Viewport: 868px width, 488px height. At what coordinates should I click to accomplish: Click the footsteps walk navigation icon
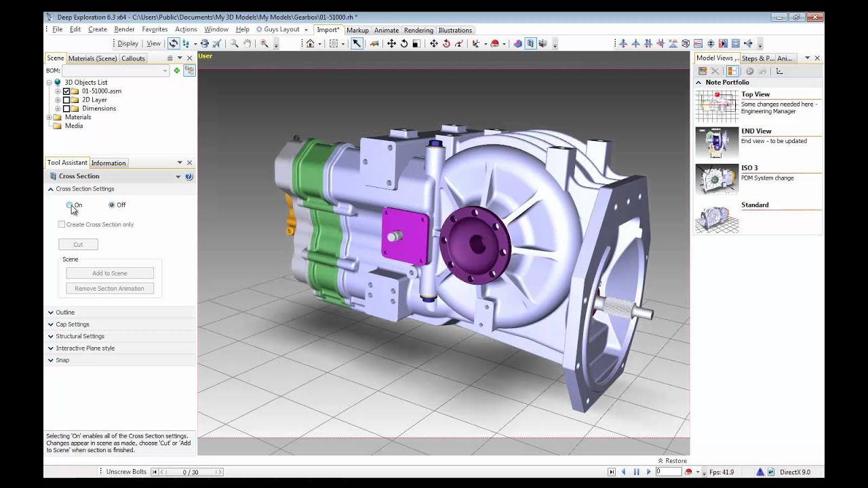(186, 43)
